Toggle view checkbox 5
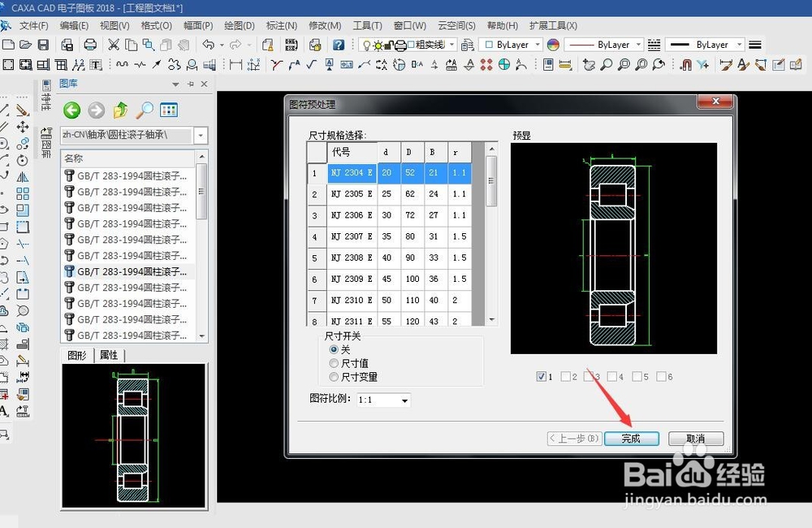The height and width of the screenshot is (528, 812). [x=637, y=376]
